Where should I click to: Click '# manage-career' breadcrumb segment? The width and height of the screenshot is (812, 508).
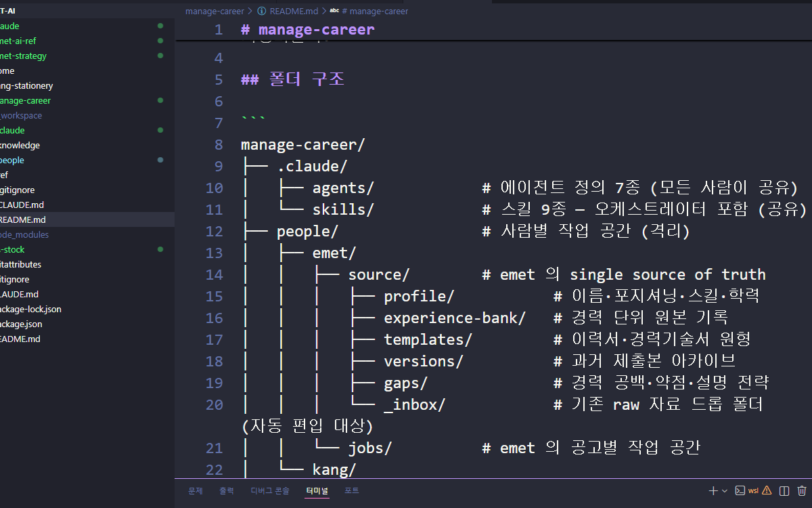click(x=375, y=12)
